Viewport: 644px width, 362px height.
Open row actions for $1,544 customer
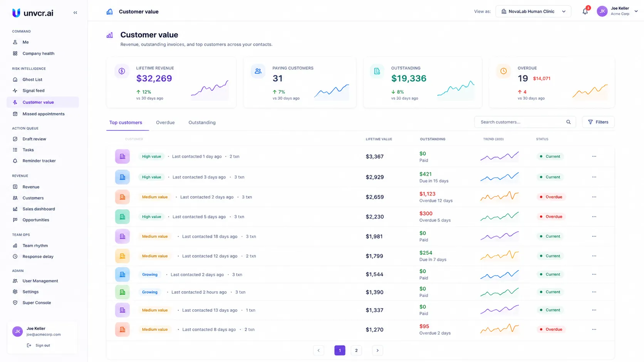click(594, 274)
